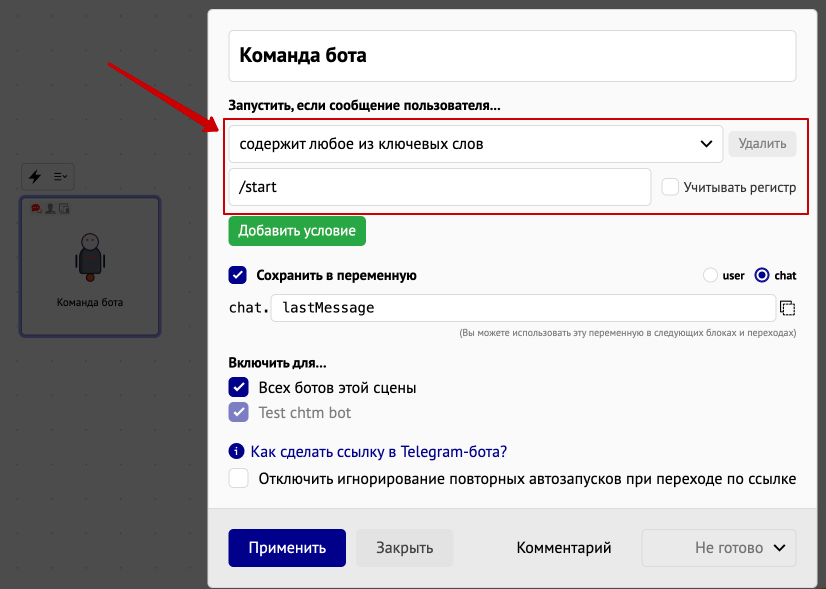Open the Как сделать ссылку в Telegram-бота link
The height and width of the screenshot is (589, 826).
379,451
